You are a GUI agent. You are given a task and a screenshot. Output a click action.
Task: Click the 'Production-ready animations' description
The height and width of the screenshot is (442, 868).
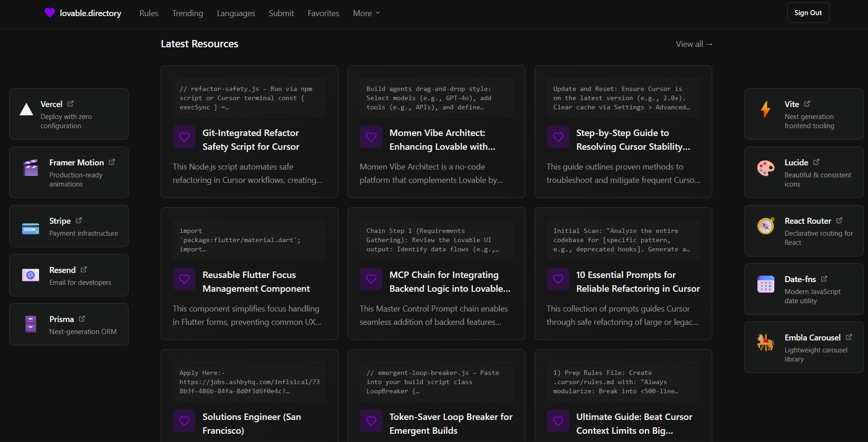(76, 180)
